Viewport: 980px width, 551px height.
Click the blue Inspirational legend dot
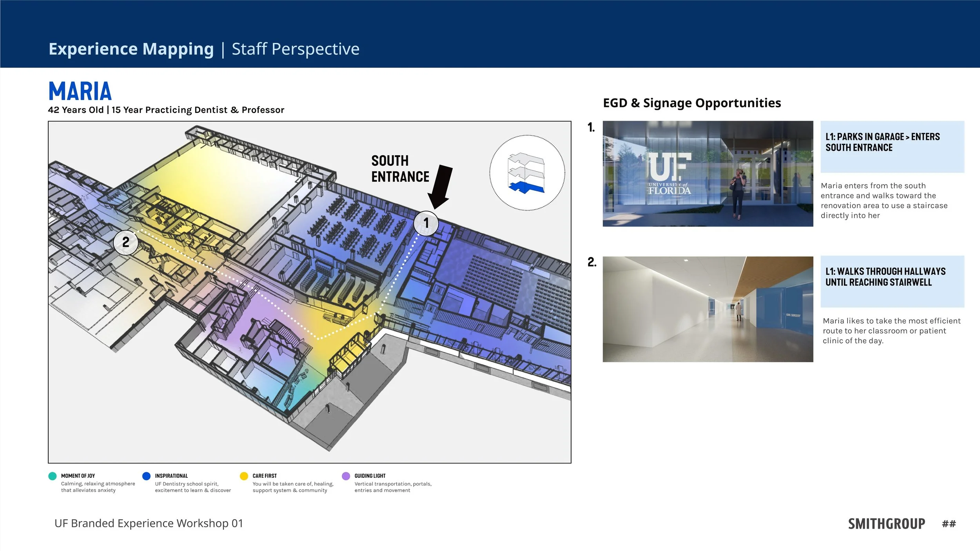click(146, 476)
